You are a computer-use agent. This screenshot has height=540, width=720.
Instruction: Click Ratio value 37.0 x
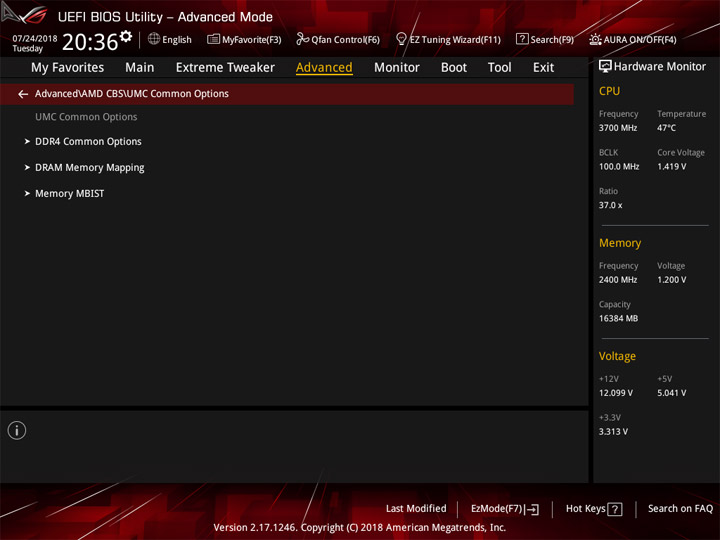[x=610, y=205]
